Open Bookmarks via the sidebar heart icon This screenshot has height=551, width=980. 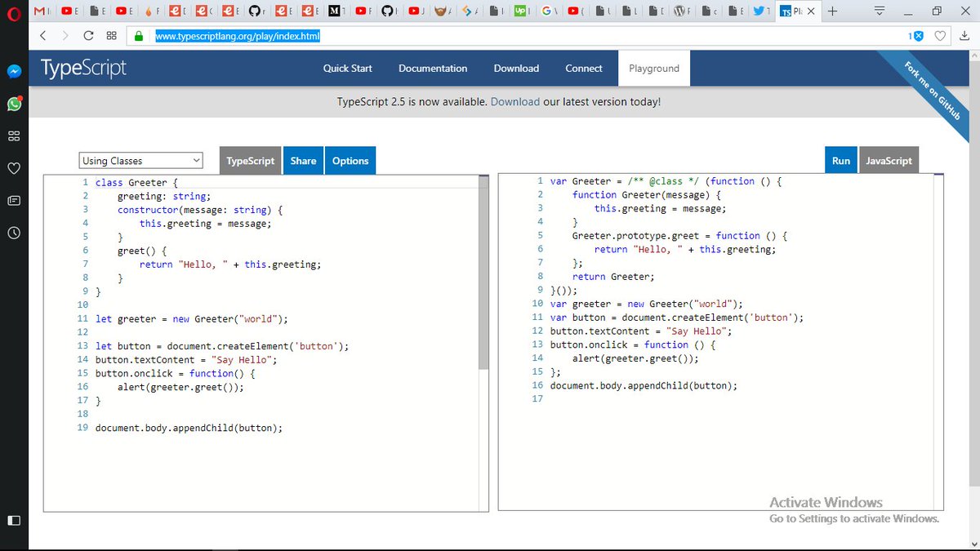(x=14, y=167)
